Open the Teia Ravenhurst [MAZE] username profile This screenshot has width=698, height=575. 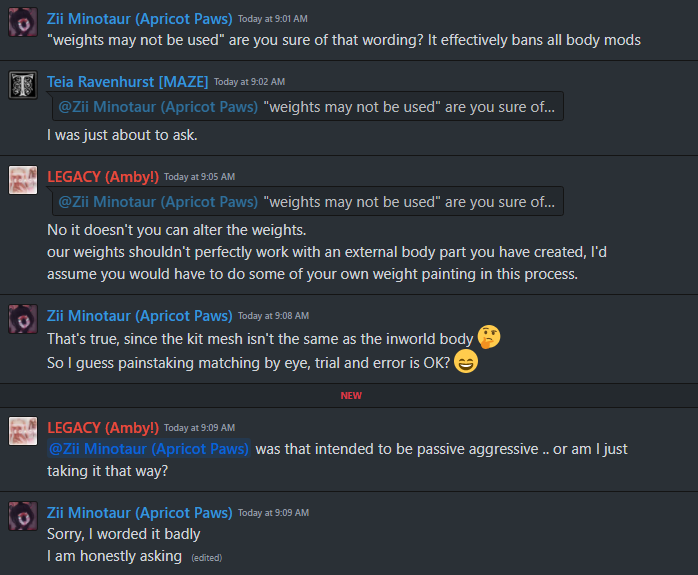[x=127, y=81]
